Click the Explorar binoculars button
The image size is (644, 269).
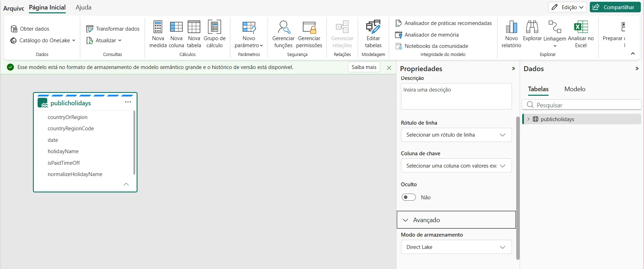click(532, 31)
